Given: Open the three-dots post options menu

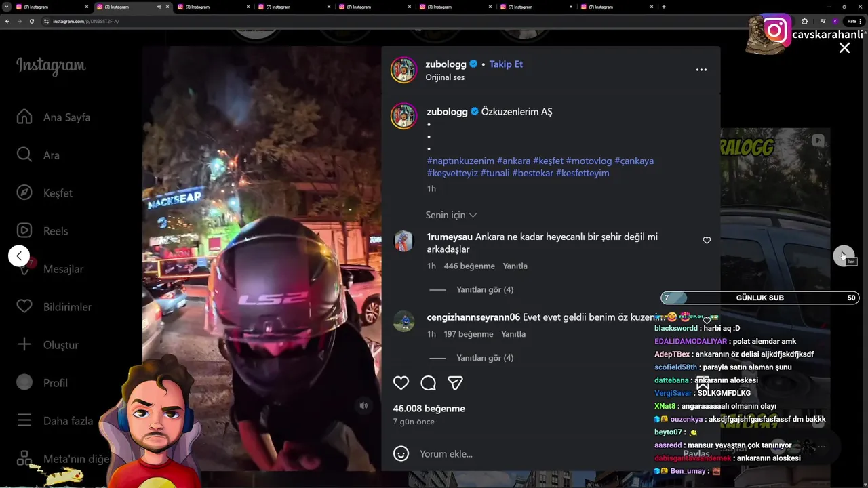Looking at the screenshot, I should (x=701, y=70).
